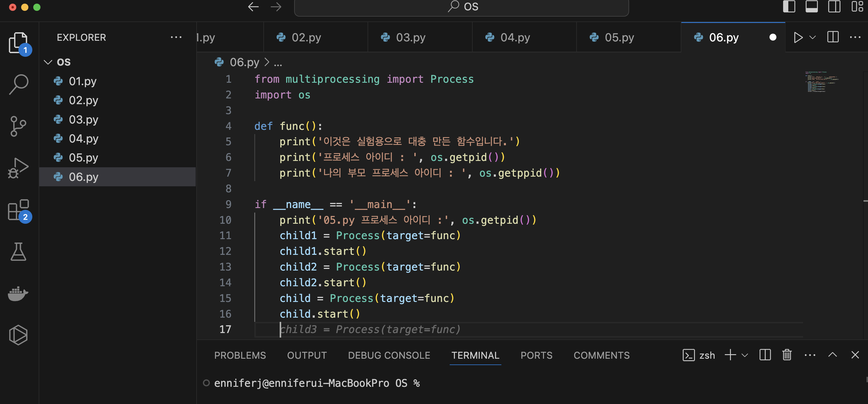Switch to the 03.py editor tab

click(410, 37)
